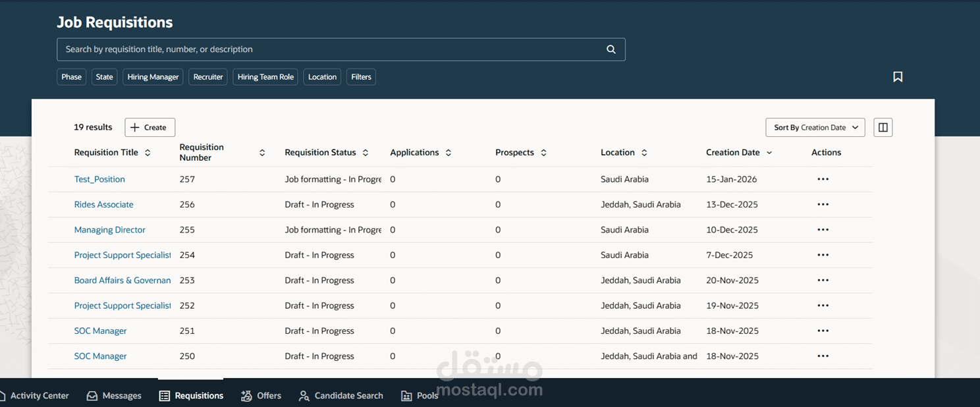
Task: Sort by Requisition Number arrows
Action: coord(262,153)
